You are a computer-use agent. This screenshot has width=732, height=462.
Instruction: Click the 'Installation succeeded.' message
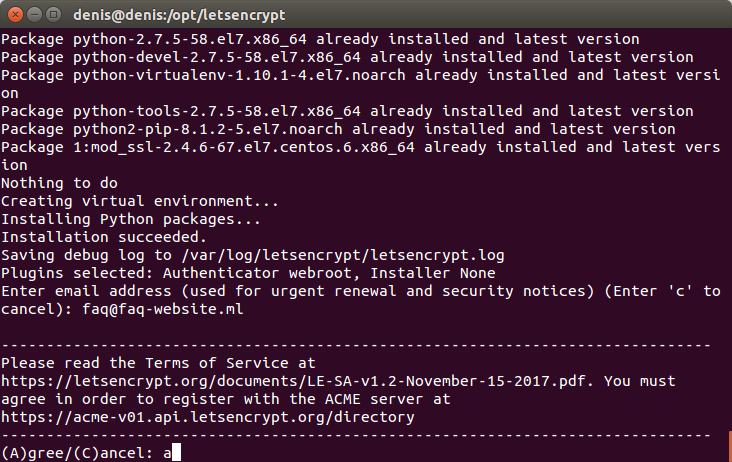104,237
